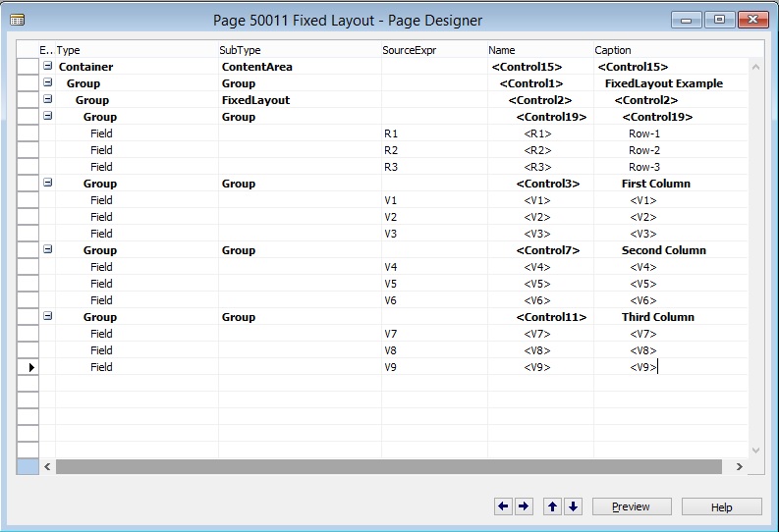Image resolution: width=779 pixels, height=532 pixels.
Task: Click the horizontal scrollbar thumb
Action: pos(388,466)
